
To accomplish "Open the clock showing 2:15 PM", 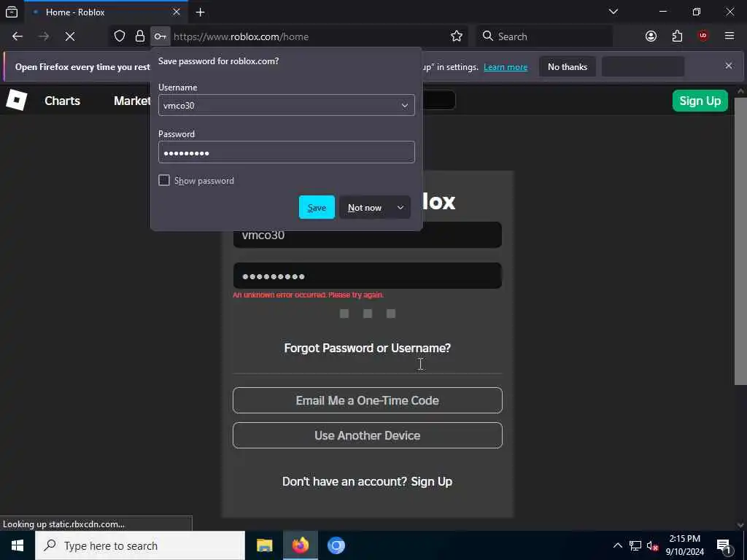I will [684, 545].
